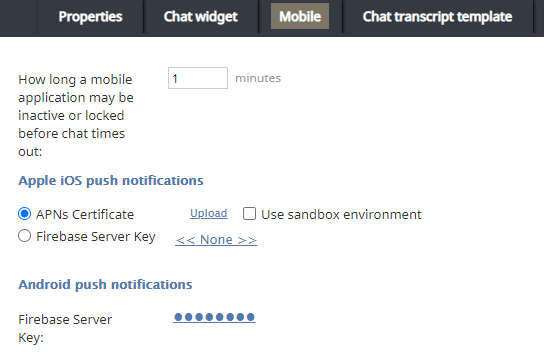Open the << None >> key link

(216, 240)
